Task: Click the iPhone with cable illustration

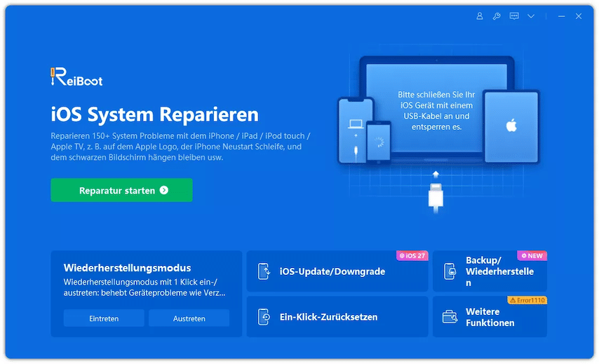Action: (356, 130)
